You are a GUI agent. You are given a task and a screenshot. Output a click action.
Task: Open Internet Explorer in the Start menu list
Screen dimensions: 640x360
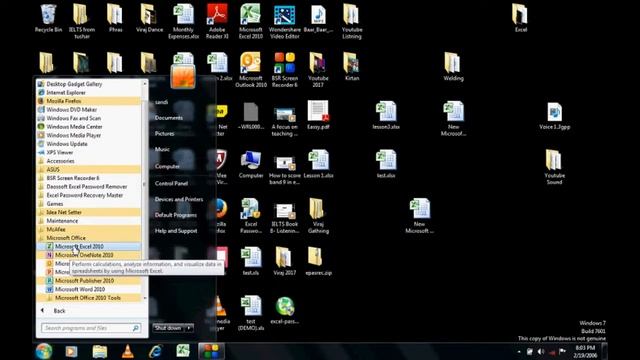89,92
